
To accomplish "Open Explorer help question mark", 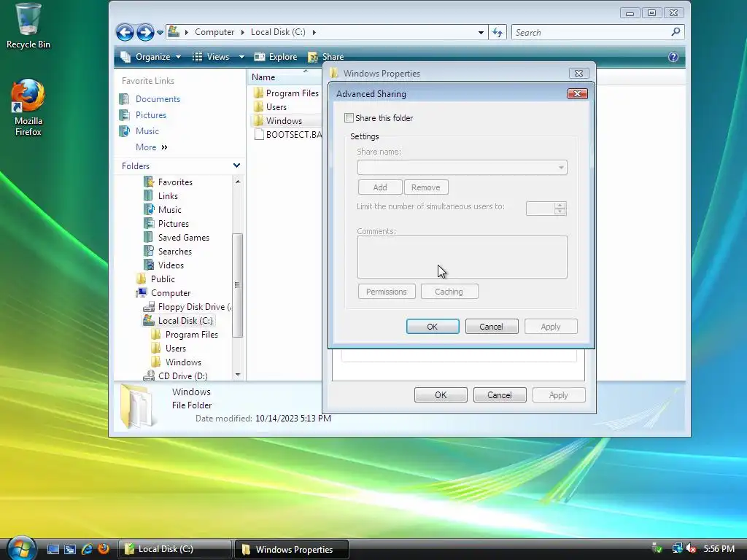I will click(x=673, y=57).
